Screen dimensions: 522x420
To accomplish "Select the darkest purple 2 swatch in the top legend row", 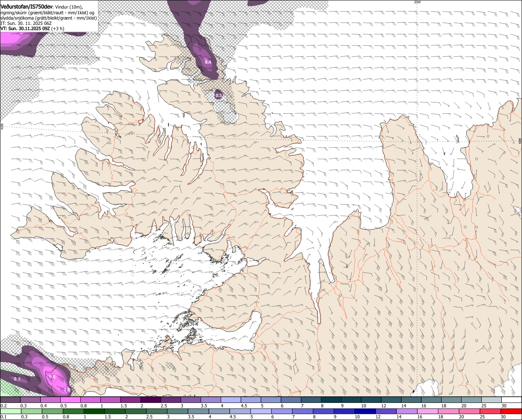I will (150, 400).
